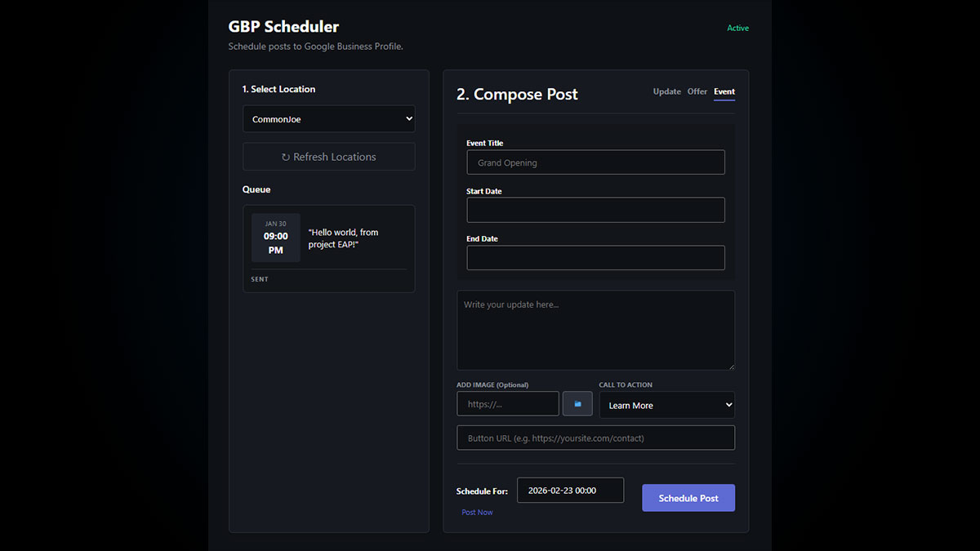Open the CommonJoe location dropdown
The width and height of the screenshot is (980, 551).
coord(328,118)
